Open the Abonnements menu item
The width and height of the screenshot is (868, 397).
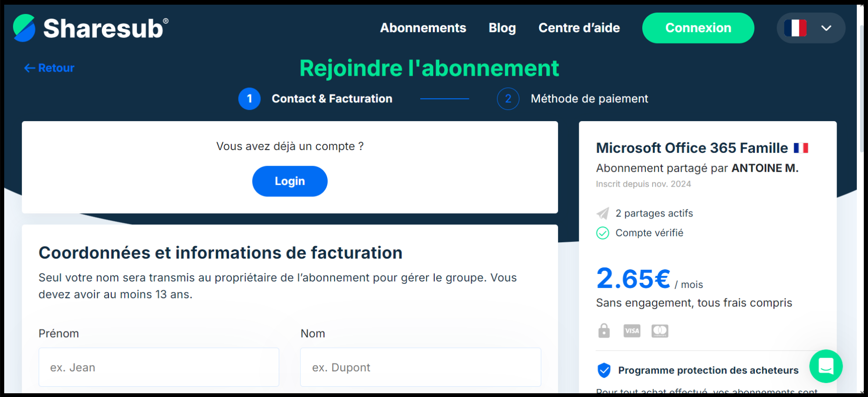click(423, 28)
